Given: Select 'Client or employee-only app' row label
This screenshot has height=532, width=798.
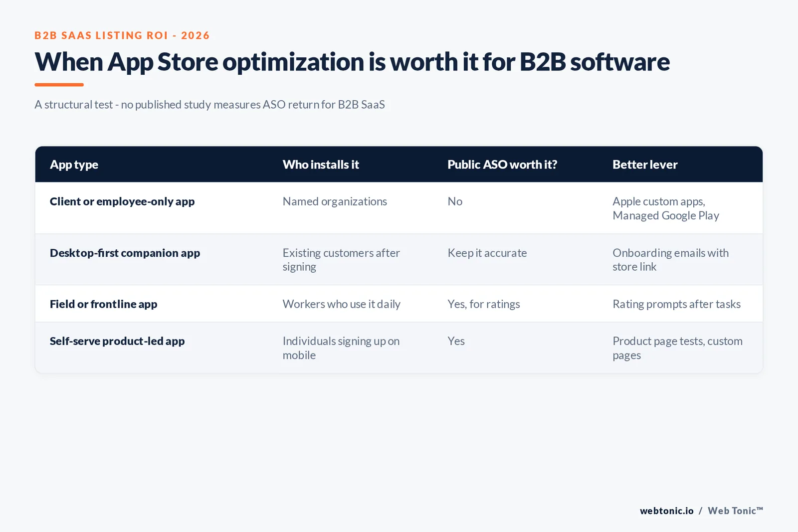Looking at the screenshot, I should click(x=122, y=201).
